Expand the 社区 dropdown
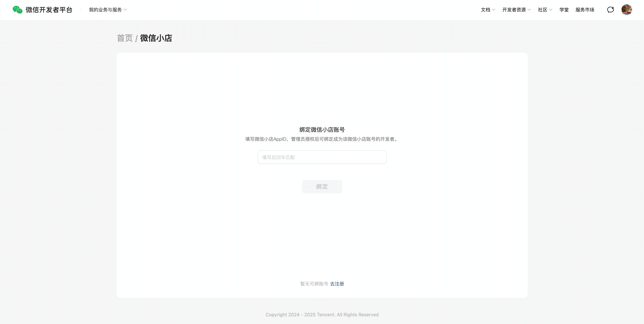This screenshot has height=324, width=644. pos(542,10)
